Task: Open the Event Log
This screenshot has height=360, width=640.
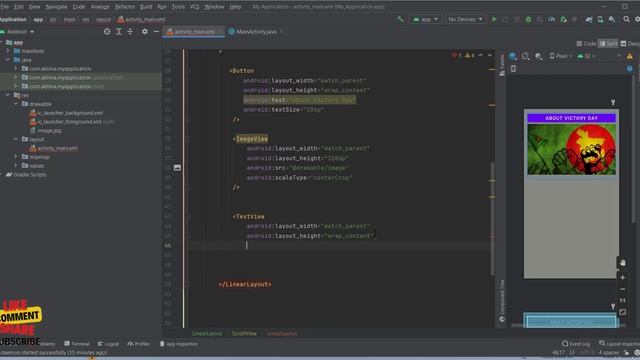Action: [576, 344]
